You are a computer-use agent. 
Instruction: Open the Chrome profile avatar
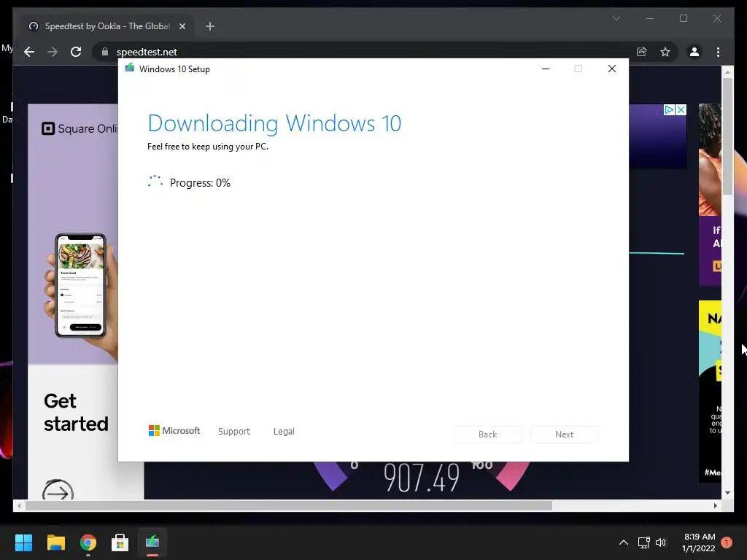coord(694,52)
